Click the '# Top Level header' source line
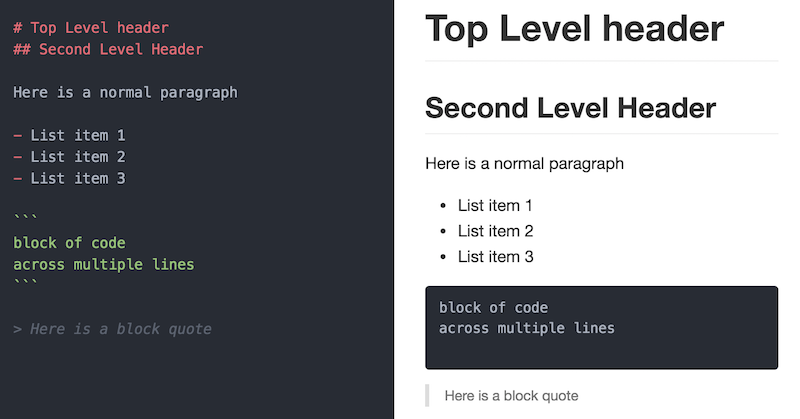The image size is (800, 419). coord(91,28)
